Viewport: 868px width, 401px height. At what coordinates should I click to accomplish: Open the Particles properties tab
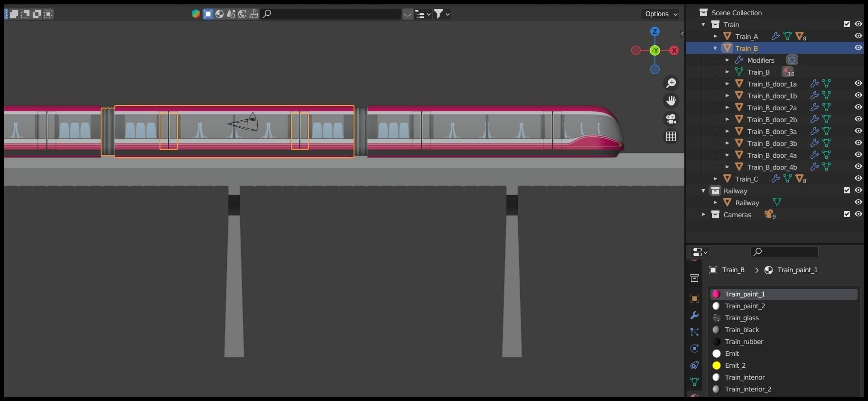tap(694, 332)
